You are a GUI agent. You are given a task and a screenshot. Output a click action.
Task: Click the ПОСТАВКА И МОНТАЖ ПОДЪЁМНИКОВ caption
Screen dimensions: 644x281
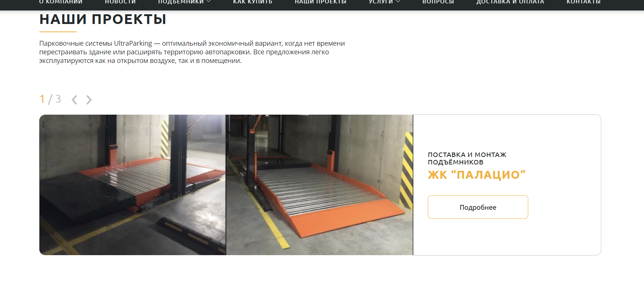[x=467, y=158]
